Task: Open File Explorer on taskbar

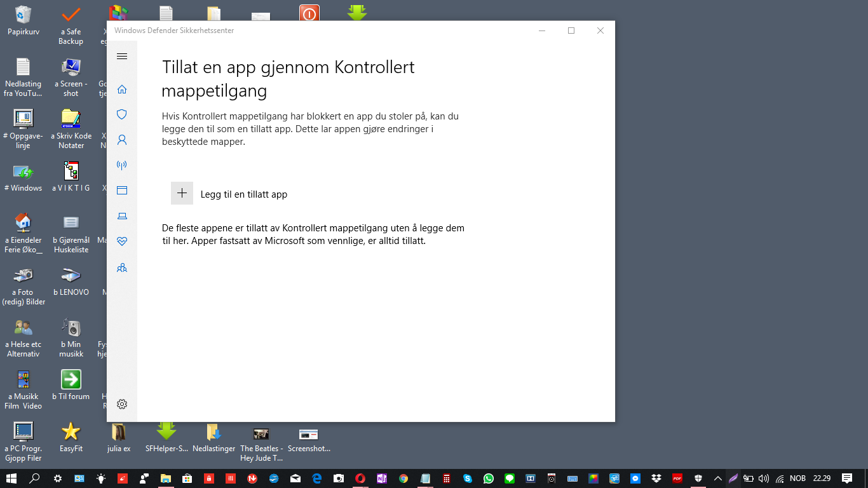Action: pos(166,478)
